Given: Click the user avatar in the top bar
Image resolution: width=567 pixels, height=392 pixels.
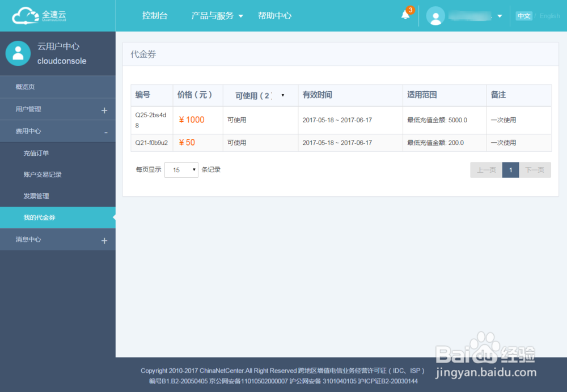Looking at the screenshot, I should 435,15.
